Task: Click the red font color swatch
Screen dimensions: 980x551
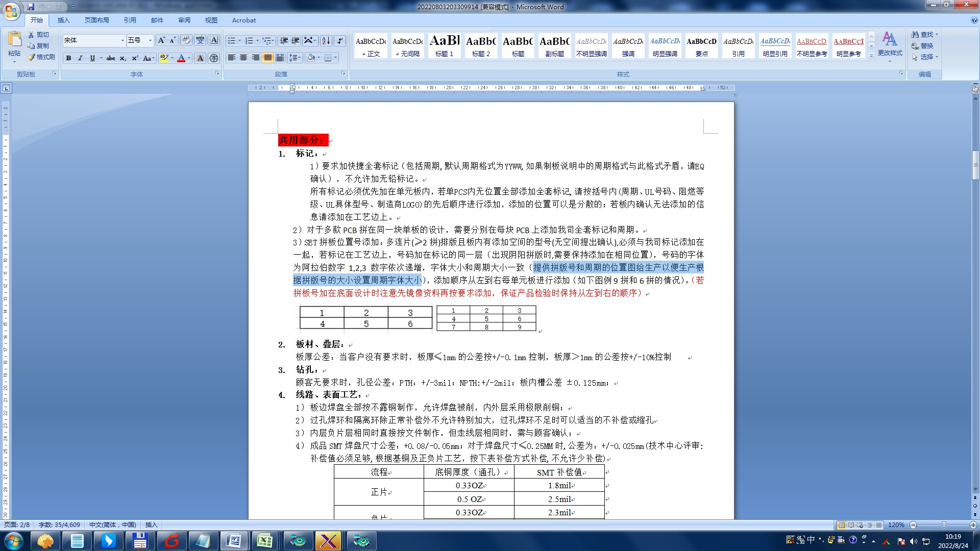Action: click(x=181, y=58)
